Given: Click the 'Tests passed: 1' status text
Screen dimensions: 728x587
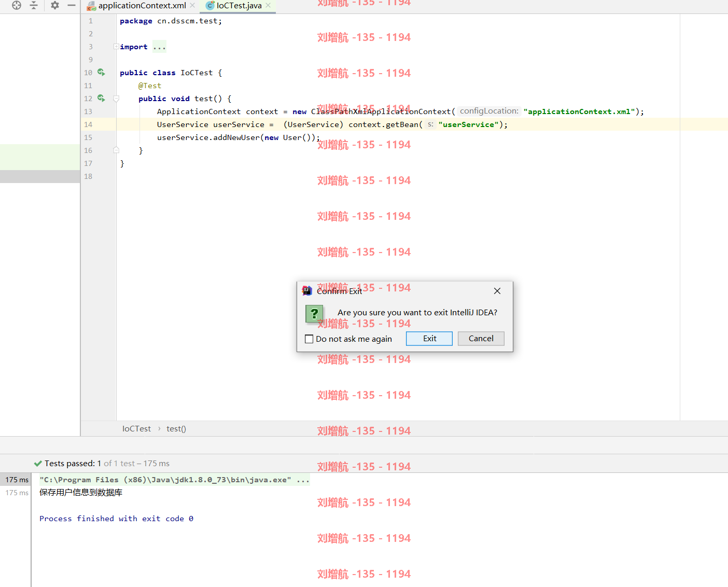Looking at the screenshot, I should (73, 464).
